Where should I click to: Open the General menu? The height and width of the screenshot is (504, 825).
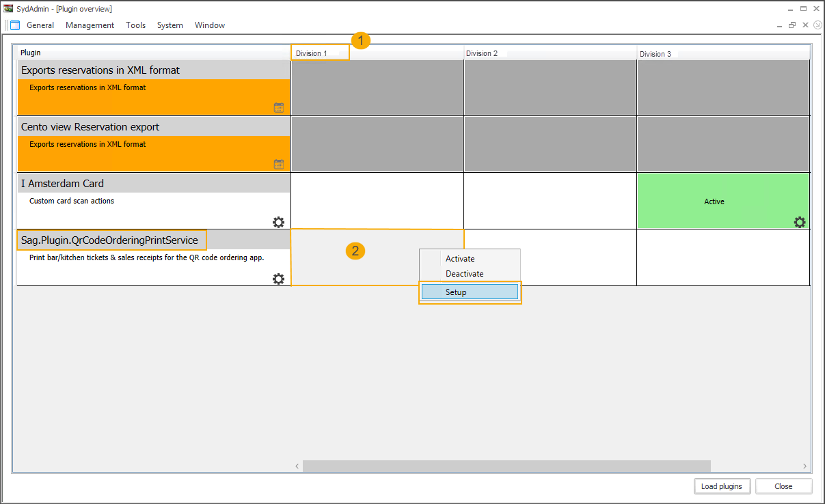point(40,25)
